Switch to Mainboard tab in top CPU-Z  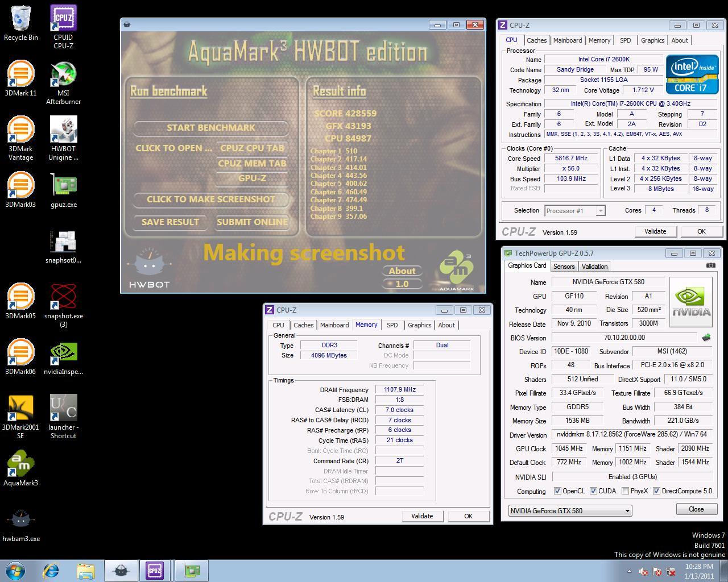pyautogui.click(x=568, y=40)
